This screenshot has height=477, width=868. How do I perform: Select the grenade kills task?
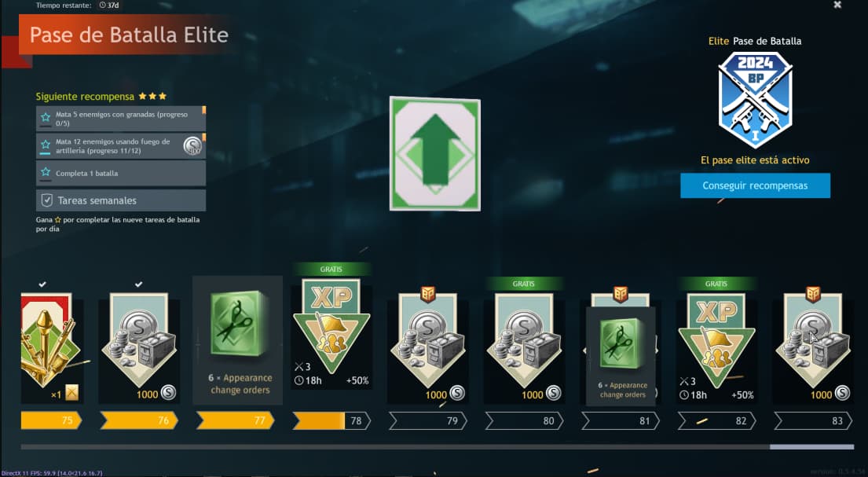click(121, 119)
